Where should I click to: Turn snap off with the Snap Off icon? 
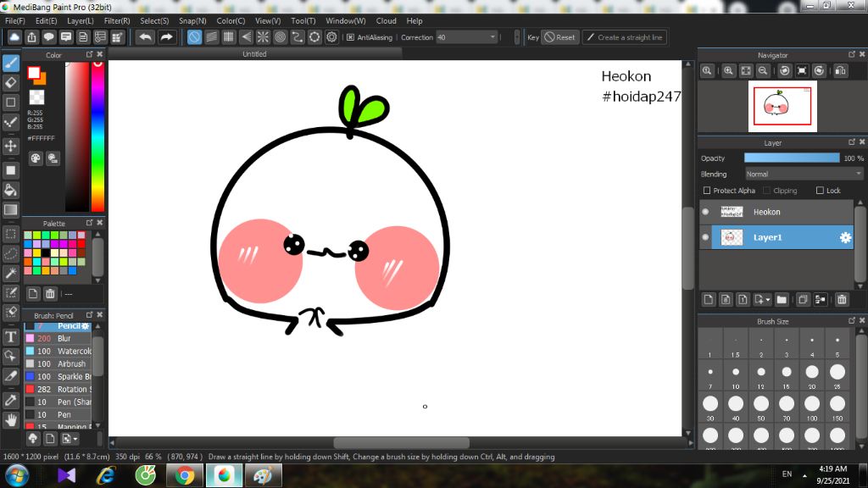coord(194,37)
